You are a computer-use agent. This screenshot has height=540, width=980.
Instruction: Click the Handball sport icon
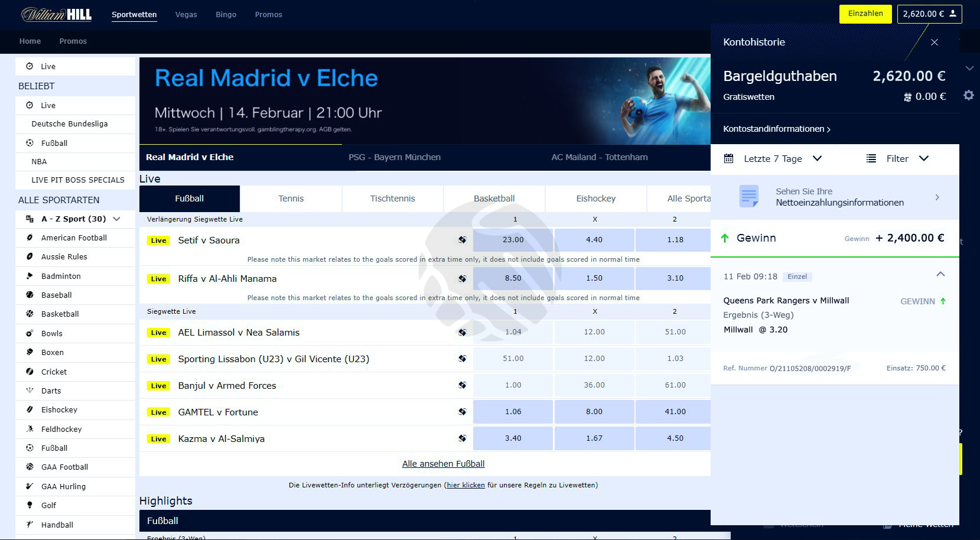coord(30,525)
